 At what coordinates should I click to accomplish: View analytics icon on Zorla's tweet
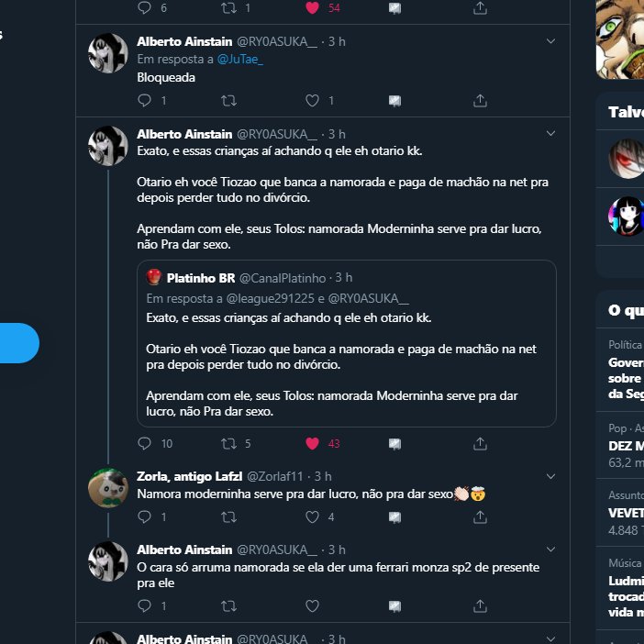point(394,516)
